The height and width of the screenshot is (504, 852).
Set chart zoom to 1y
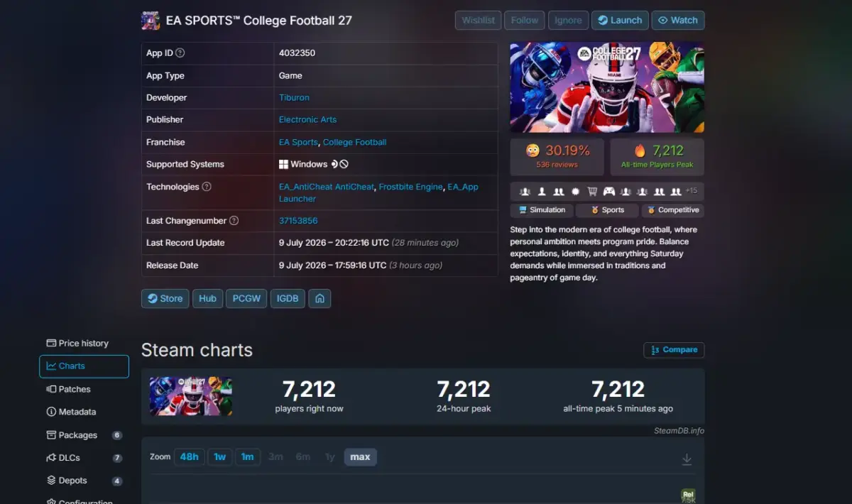pyautogui.click(x=329, y=457)
